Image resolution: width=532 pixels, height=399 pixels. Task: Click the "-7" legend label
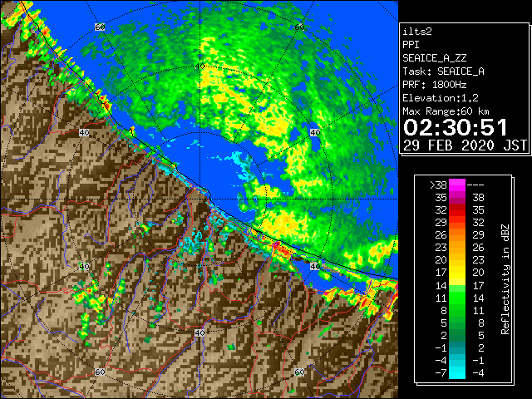(441, 372)
